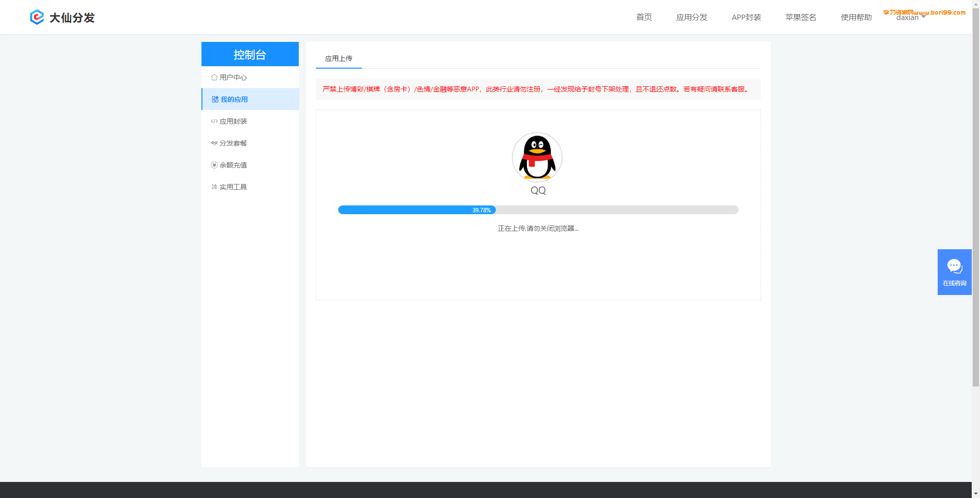Open 应用分发 in the top navigation
This screenshot has height=498, width=980.
pyautogui.click(x=692, y=18)
